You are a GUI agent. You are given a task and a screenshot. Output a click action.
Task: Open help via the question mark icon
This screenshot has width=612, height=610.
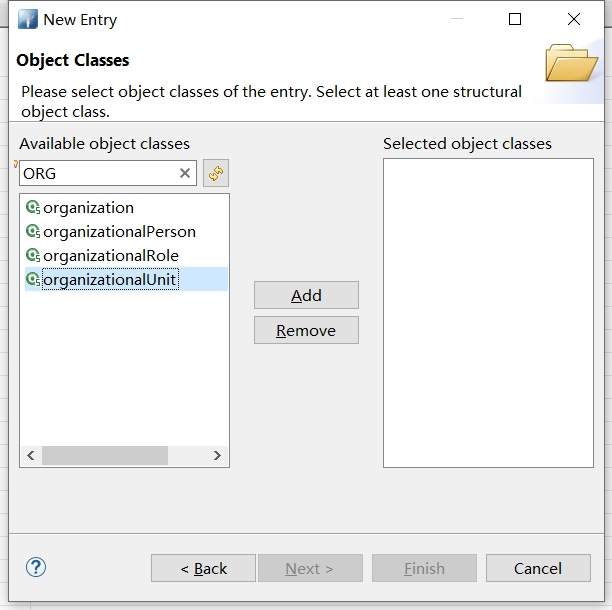pyautogui.click(x=36, y=567)
